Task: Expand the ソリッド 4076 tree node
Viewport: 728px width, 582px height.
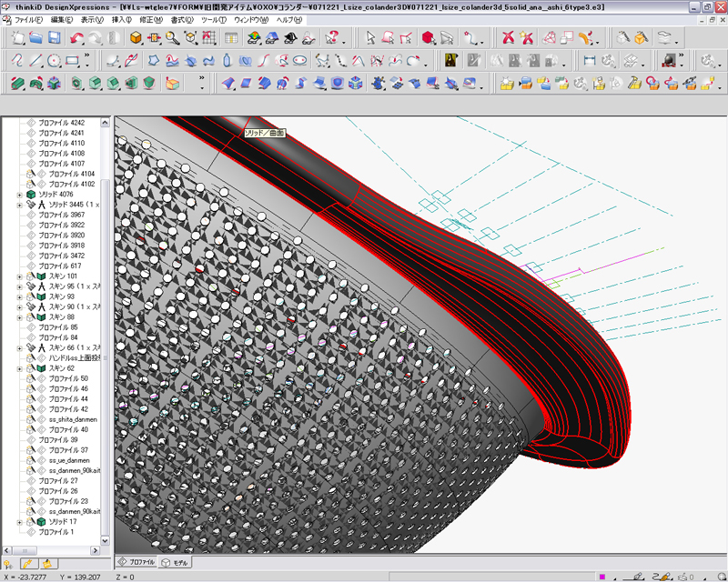Action: coord(20,195)
